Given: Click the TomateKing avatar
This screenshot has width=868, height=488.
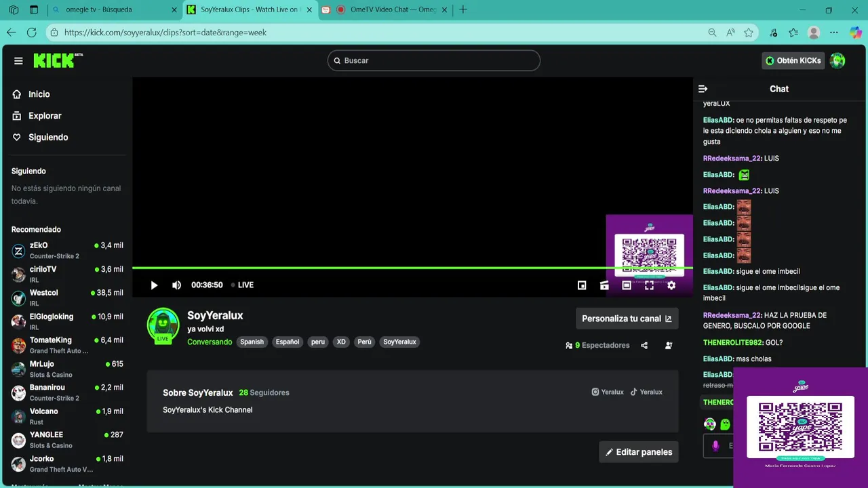Looking at the screenshot, I should (x=19, y=346).
